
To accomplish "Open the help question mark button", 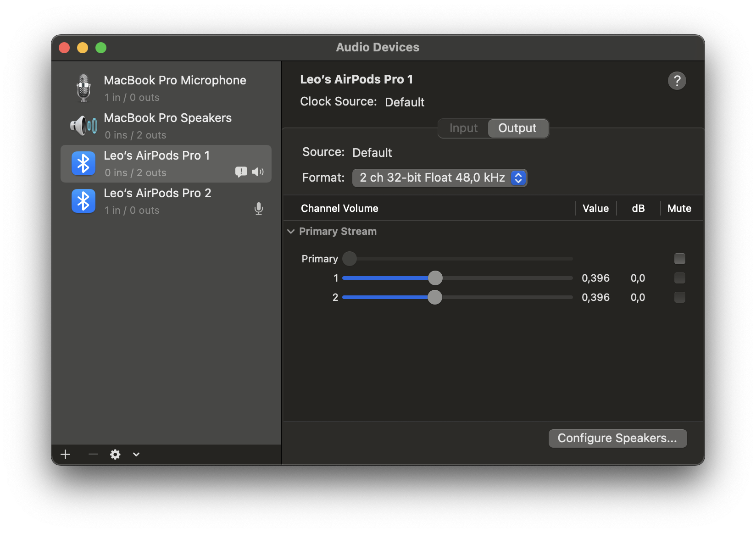I will tap(677, 81).
